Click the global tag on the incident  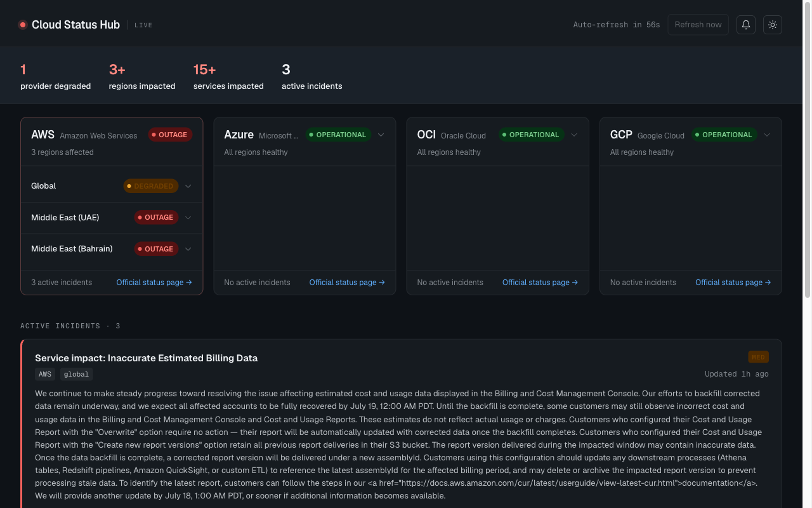[x=77, y=375]
